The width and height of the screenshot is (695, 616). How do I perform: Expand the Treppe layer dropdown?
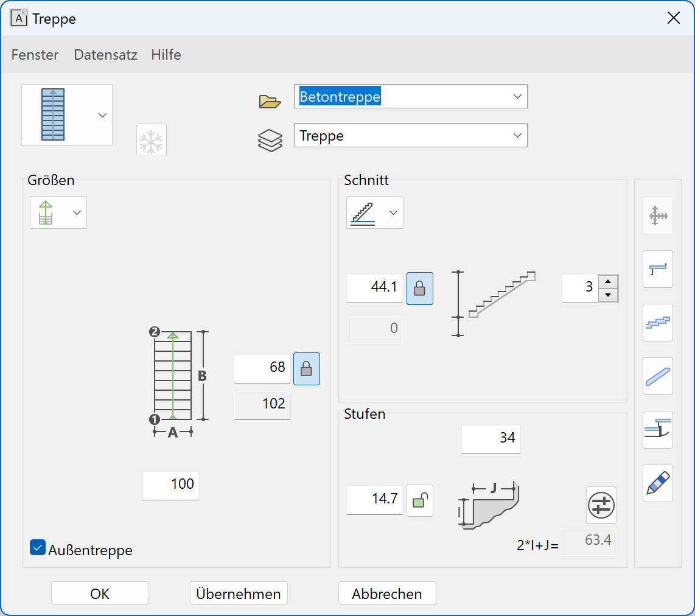click(x=517, y=136)
